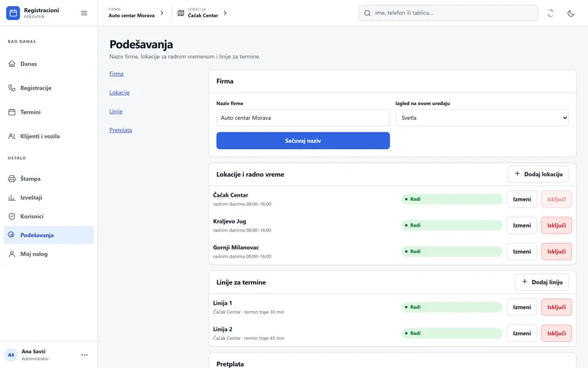The width and height of the screenshot is (588, 368).
Task: Select Podešavanja in sidebar
Action: tap(49, 235)
